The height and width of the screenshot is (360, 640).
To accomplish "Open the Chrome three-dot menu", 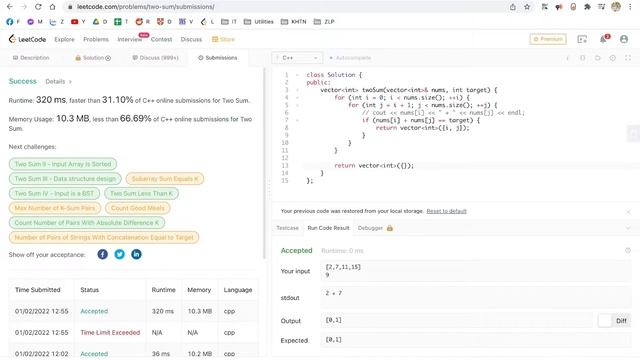I will (x=631, y=7).
